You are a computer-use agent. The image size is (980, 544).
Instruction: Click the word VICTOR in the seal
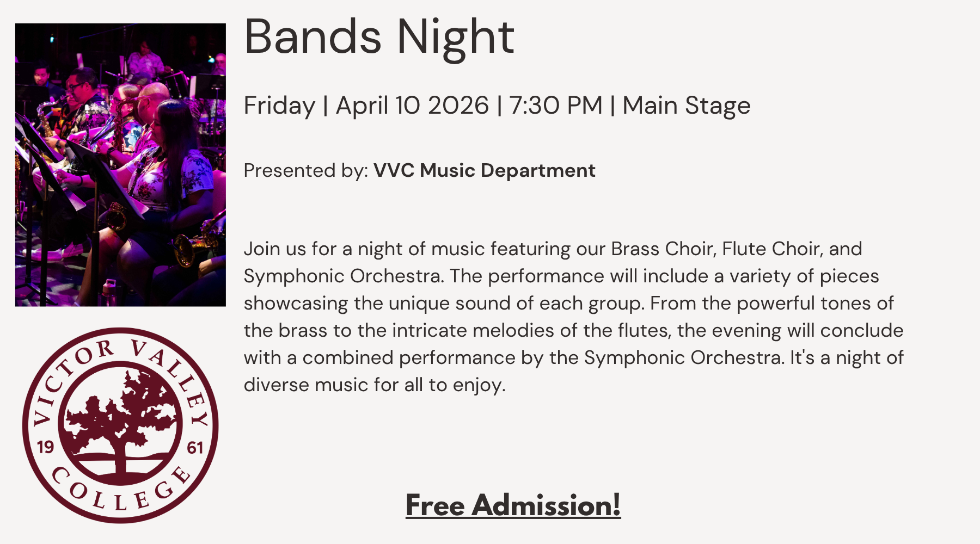(x=66, y=376)
